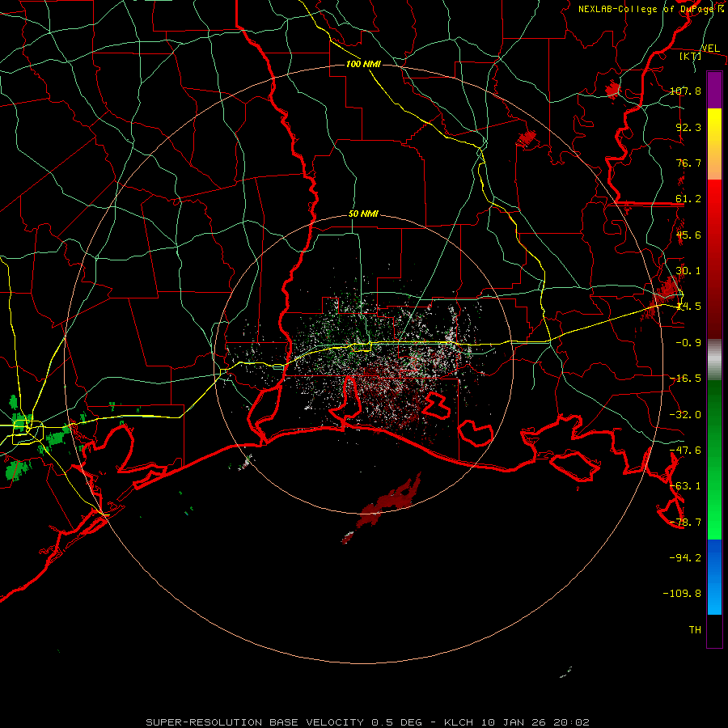Viewport: 728px width, 728px height.
Task: Pick the purple segment atop the color bar
Action: [714, 90]
